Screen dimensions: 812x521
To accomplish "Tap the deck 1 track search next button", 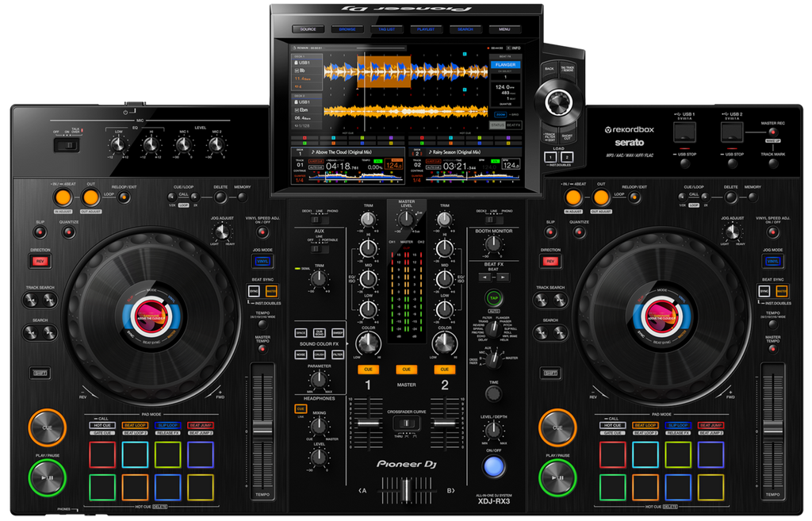I will point(49,300).
